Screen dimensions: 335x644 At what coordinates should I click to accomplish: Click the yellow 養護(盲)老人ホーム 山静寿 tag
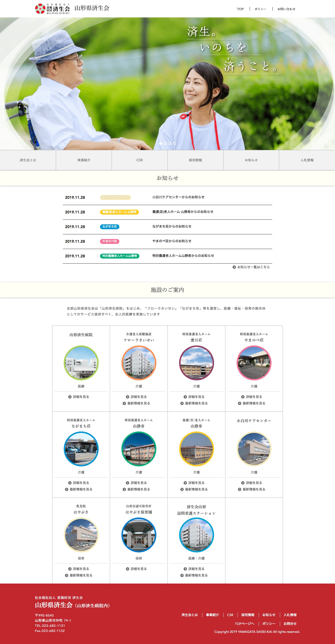point(119,212)
